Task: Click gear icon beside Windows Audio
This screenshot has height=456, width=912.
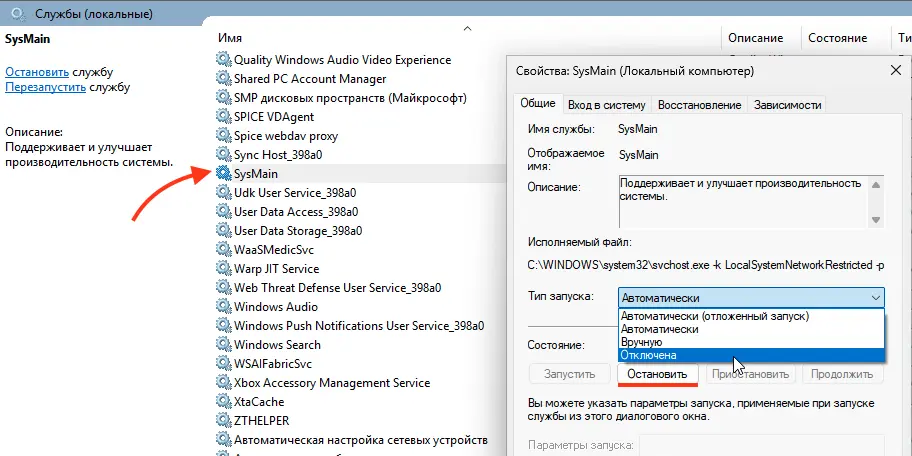Action: pos(223,307)
